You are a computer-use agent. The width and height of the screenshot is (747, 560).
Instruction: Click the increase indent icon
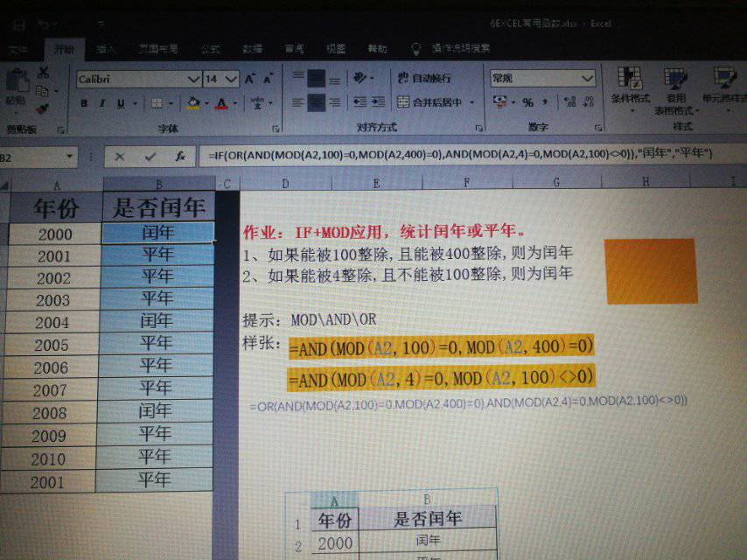click(x=378, y=101)
